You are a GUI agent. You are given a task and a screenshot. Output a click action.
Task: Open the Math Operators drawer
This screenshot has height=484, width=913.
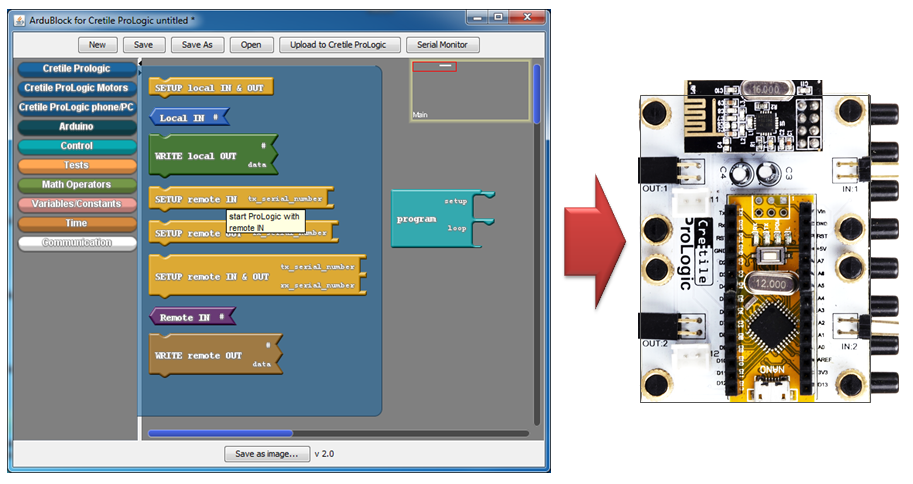pos(77,185)
